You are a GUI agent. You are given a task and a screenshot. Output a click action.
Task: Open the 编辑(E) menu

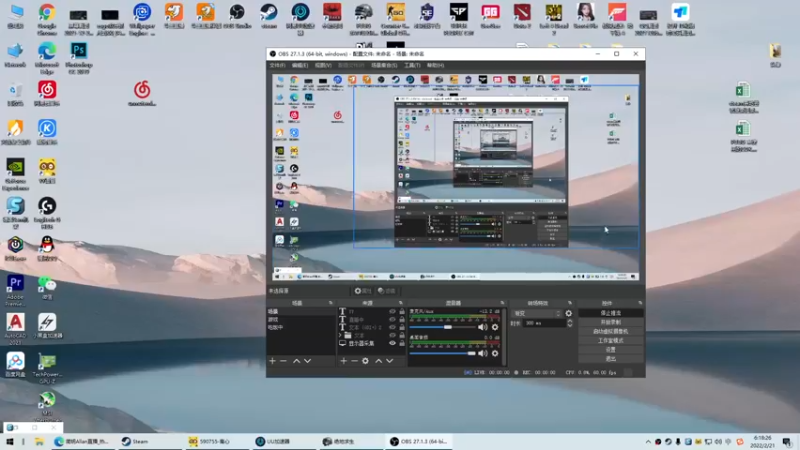click(x=299, y=65)
